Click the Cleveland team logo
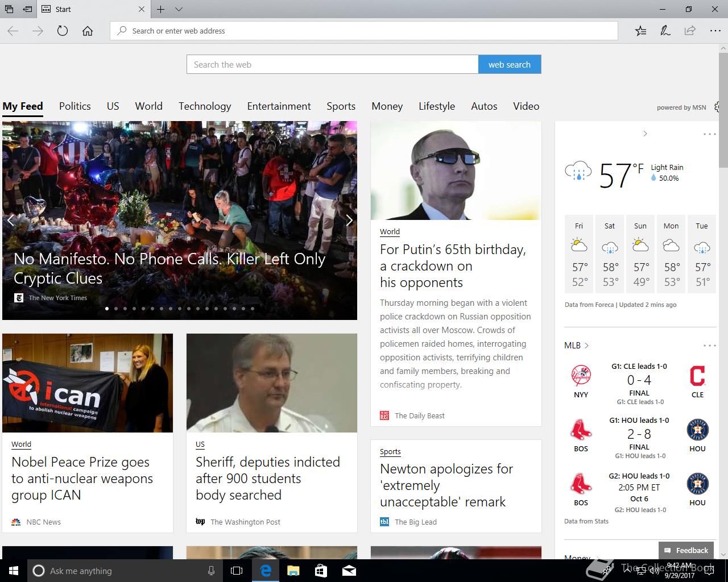The height and width of the screenshot is (582, 728). (x=697, y=376)
